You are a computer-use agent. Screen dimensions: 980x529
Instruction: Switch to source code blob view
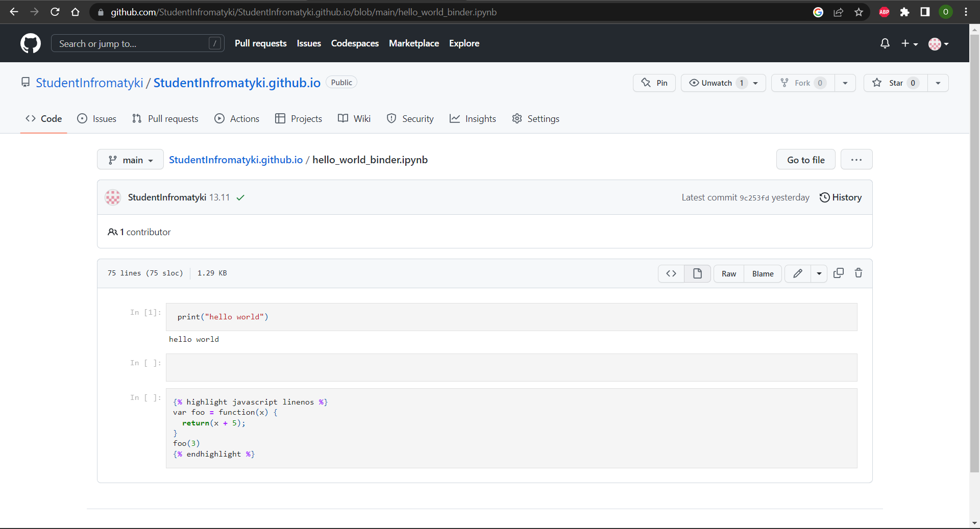click(x=671, y=273)
